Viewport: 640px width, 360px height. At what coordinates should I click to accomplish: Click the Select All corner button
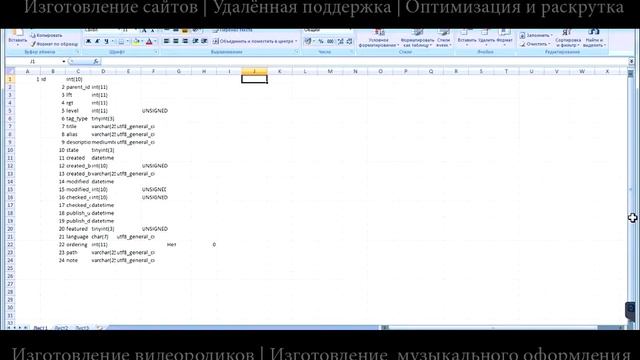(10, 71)
